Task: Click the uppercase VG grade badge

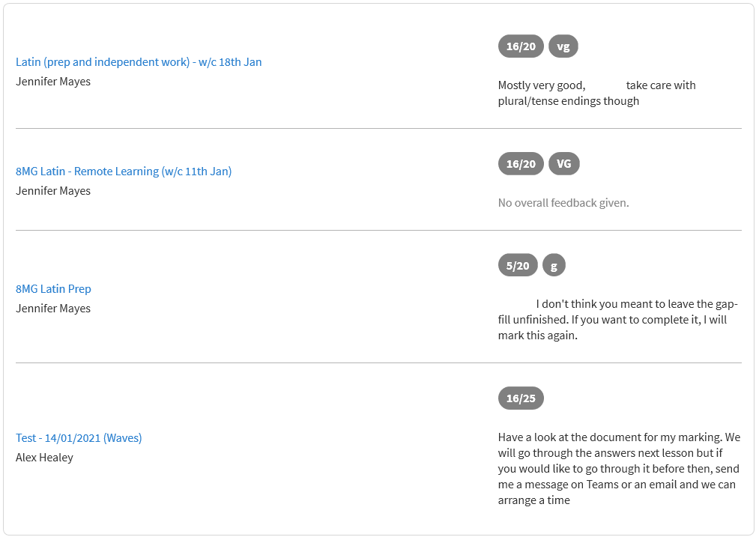Action: 563,164
